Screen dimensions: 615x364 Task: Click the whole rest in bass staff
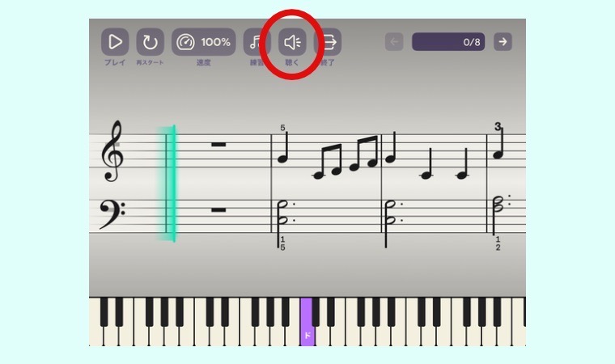click(x=218, y=210)
